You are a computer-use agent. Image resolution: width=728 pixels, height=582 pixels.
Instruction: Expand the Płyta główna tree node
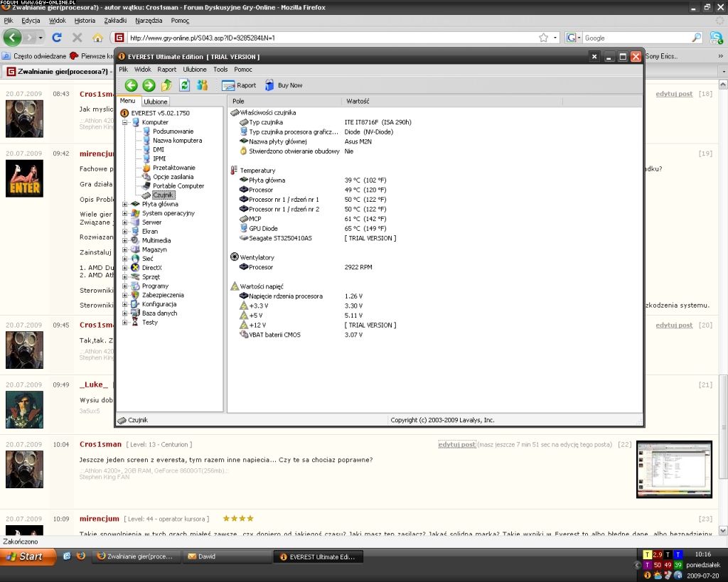point(125,204)
